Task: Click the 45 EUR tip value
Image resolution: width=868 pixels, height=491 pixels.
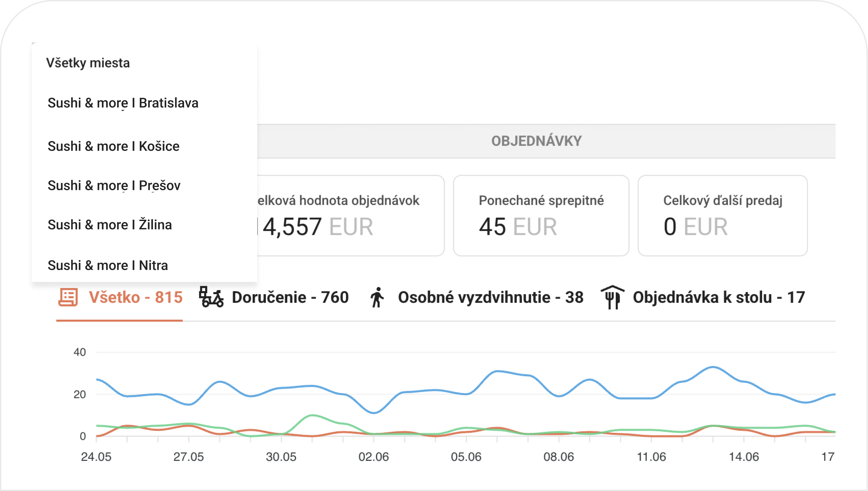Action: [518, 227]
